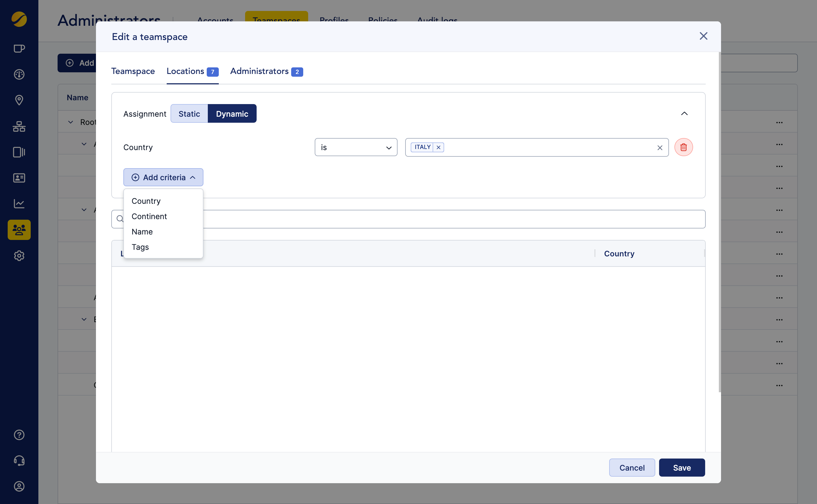The height and width of the screenshot is (504, 817).
Task: Switch to the Administrators tab
Action: pos(260,71)
